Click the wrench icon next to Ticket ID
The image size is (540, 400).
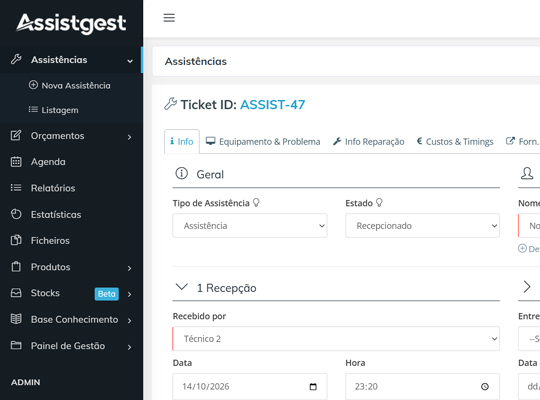pos(170,104)
